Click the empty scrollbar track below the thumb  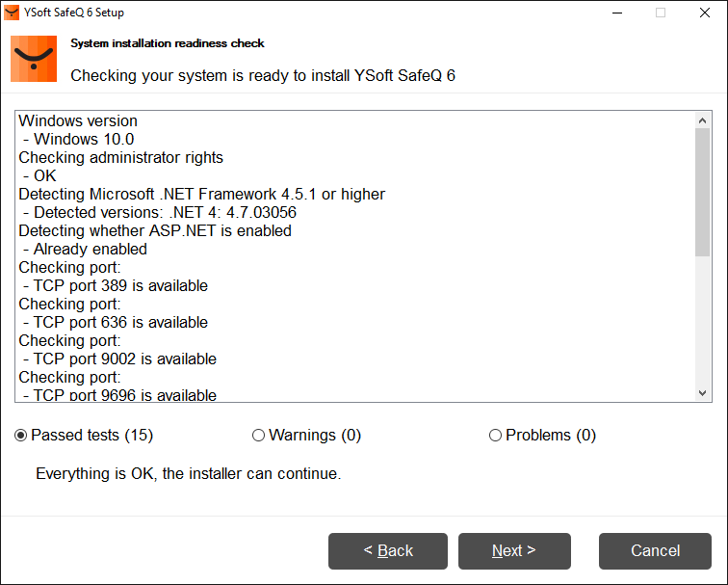click(702, 323)
